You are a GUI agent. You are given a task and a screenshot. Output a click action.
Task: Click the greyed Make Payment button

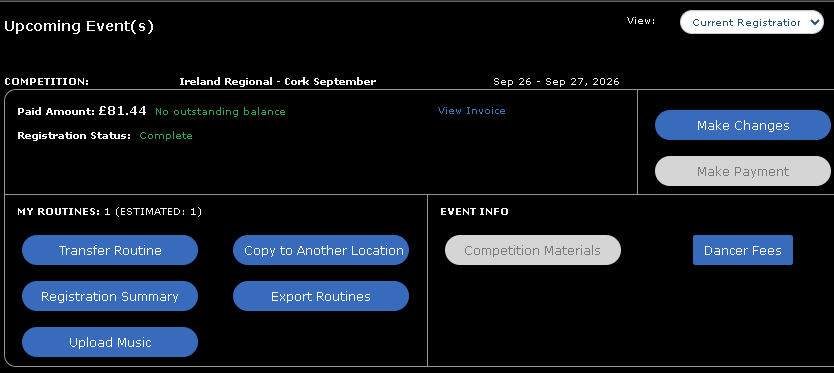pyautogui.click(x=743, y=171)
